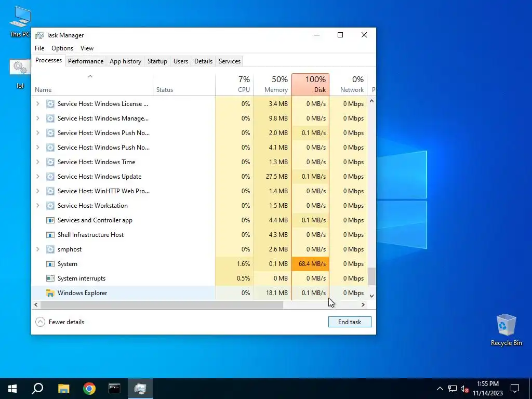Click the vertical scrollbar up arrow
This screenshot has height=399, width=532.
tap(371, 101)
